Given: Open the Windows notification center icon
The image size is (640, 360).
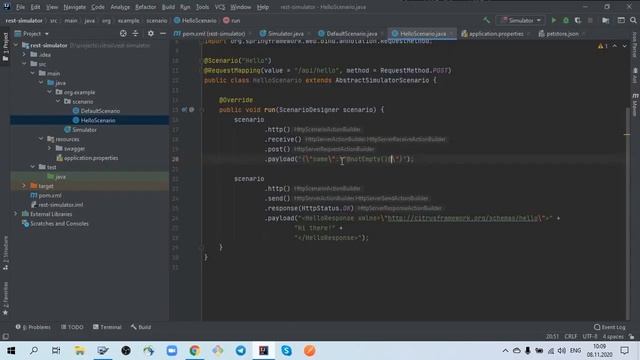Looking at the screenshot, I should (x=624, y=351).
